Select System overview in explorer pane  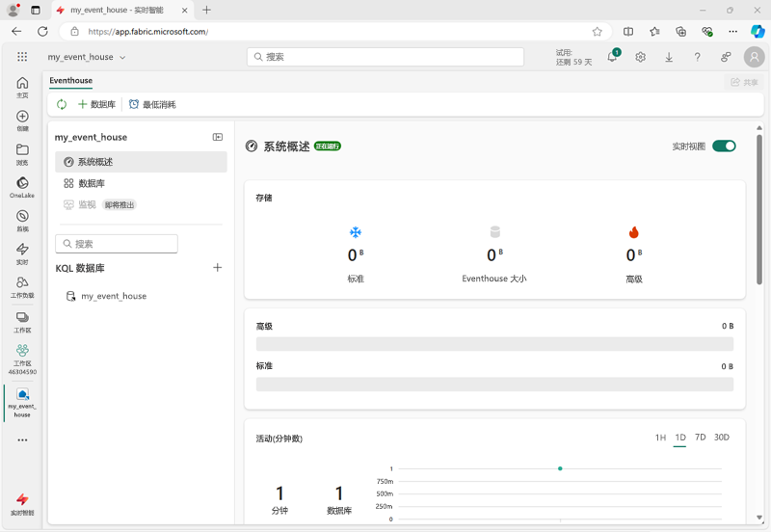(141, 162)
